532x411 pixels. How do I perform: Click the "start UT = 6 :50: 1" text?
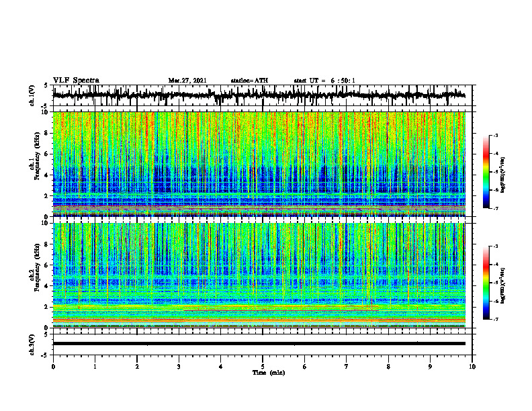[x=324, y=81]
